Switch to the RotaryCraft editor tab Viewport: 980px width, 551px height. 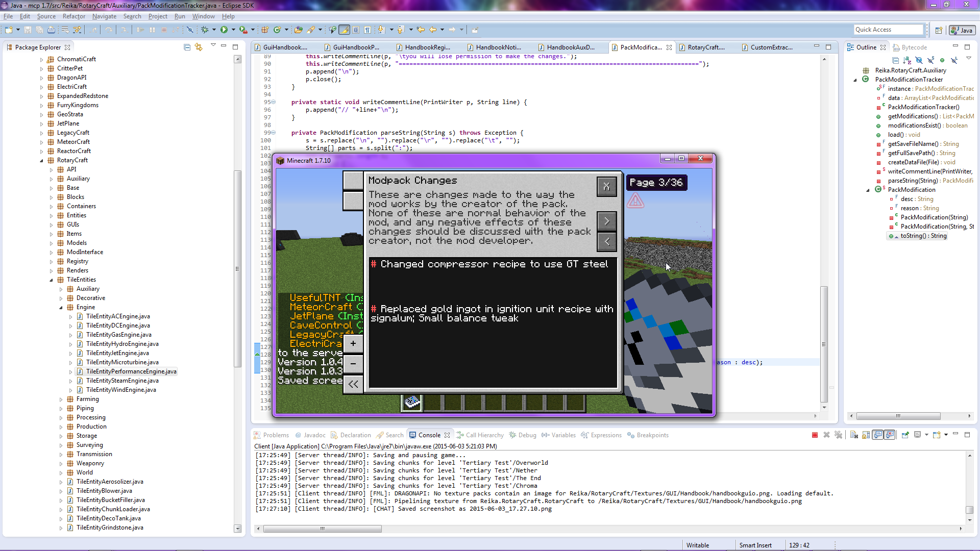point(706,47)
